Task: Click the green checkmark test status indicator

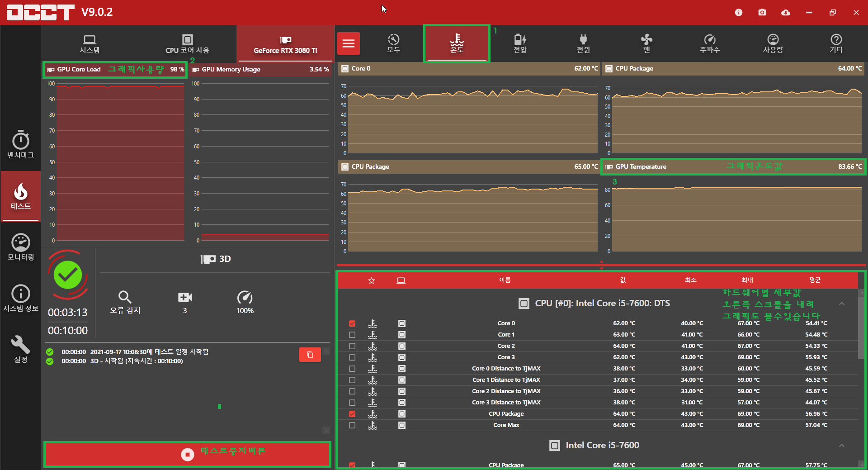Action: [x=68, y=275]
